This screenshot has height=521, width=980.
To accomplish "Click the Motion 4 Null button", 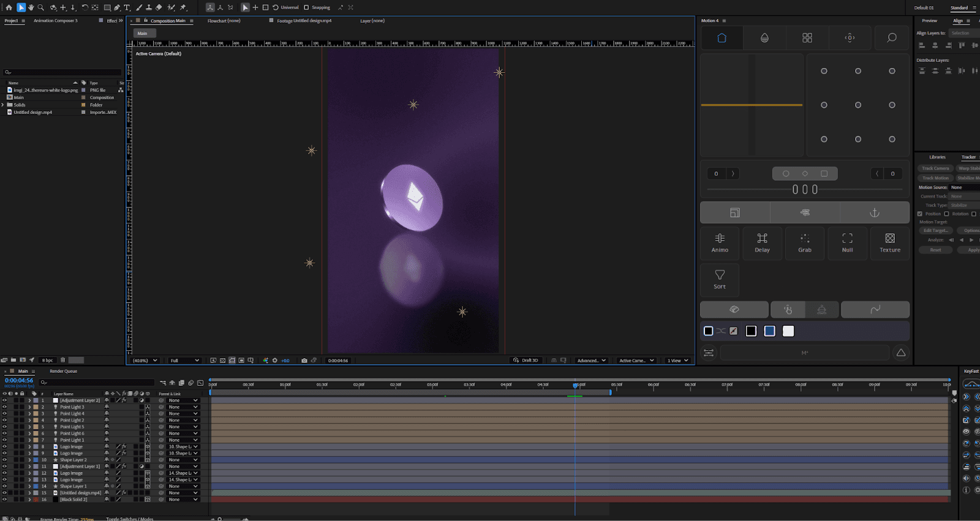I will click(x=847, y=242).
